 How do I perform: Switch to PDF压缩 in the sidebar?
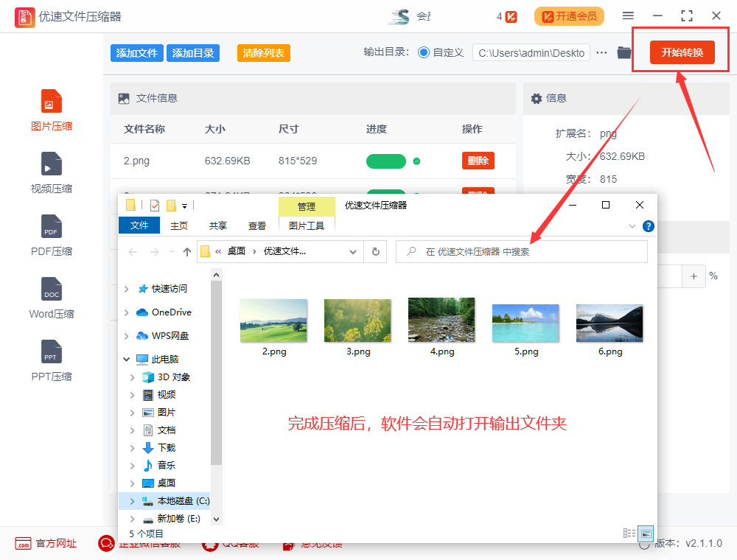(x=52, y=227)
